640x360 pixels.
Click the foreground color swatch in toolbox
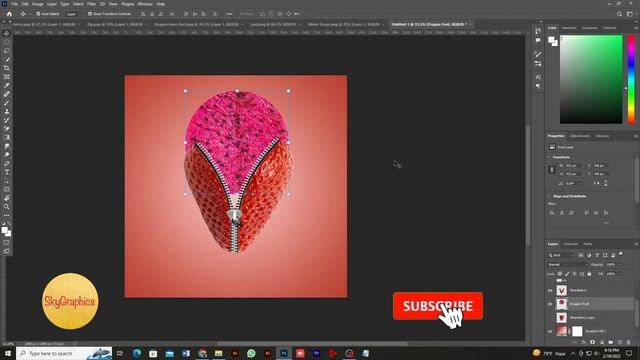click(4, 230)
